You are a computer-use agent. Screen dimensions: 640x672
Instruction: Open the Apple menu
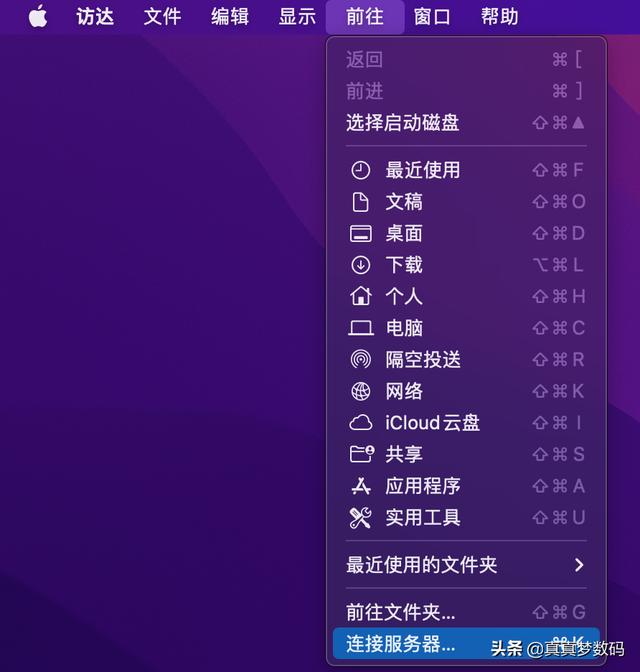pyautogui.click(x=38, y=17)
